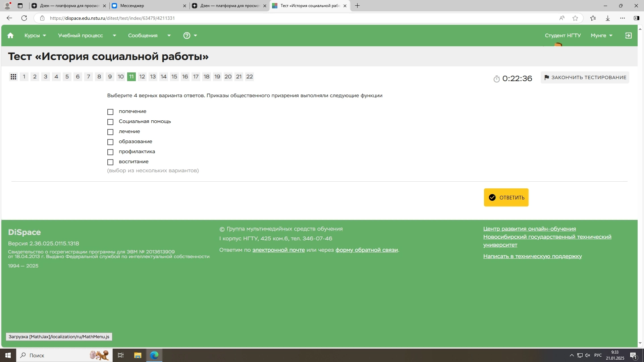The width and height of the screenshot is (644, 362).
Task: Check the 'лечение' option
Action: (x=110, y=132)
